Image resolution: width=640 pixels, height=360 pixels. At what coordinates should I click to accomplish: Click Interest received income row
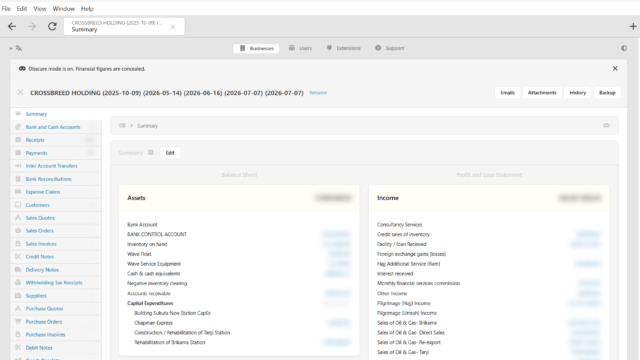pos(395,273)
